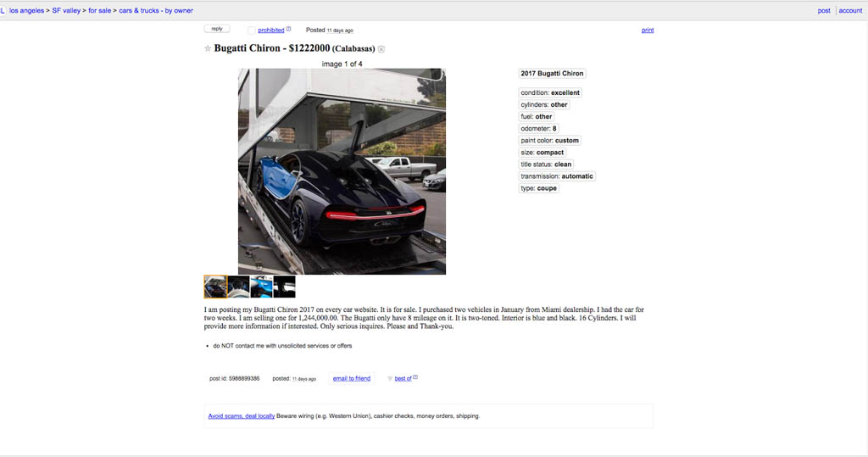Viewport: 868px width, 457px height.
Task: Toggle the prohibited flag checkbox
Action: coord(251,31)
